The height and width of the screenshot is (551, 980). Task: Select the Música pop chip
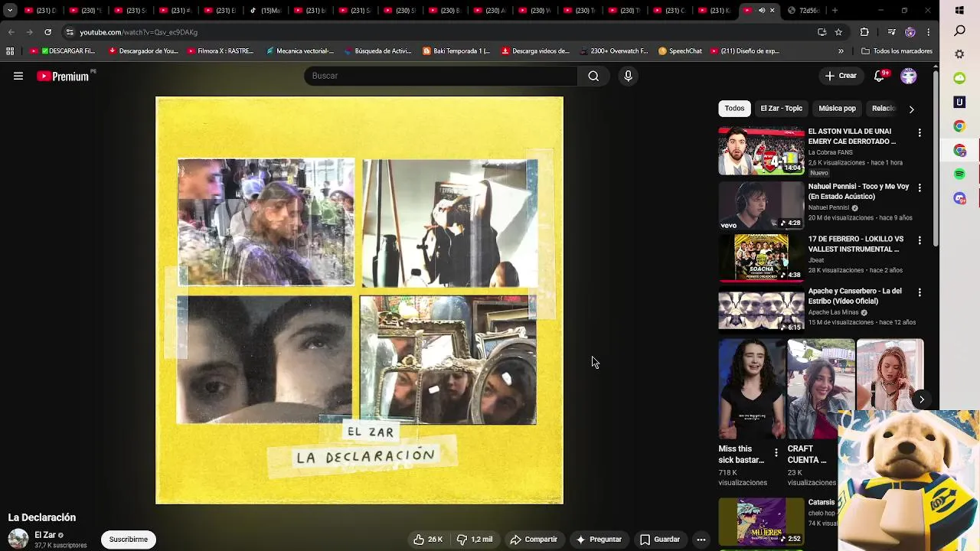(x=837, y=109)
